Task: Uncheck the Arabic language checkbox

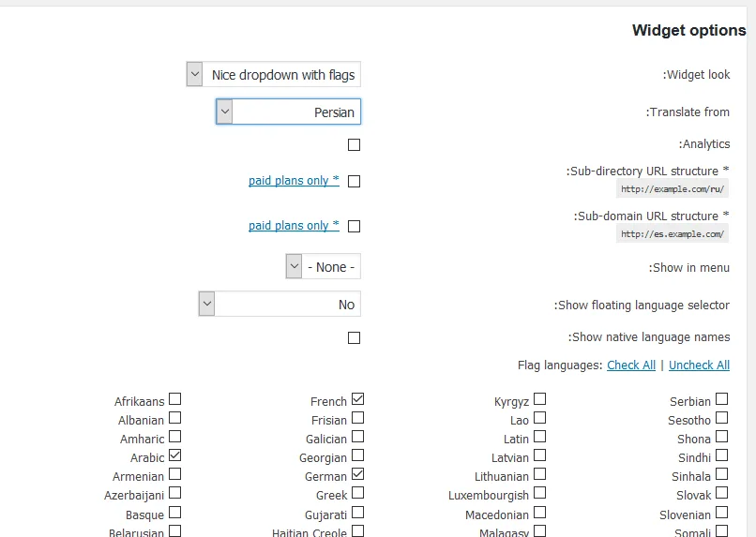Action: (175, 455)
